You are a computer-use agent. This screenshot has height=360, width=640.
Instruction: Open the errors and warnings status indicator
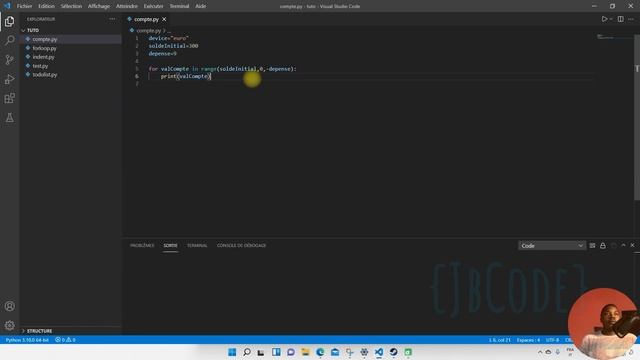(65, 340)
